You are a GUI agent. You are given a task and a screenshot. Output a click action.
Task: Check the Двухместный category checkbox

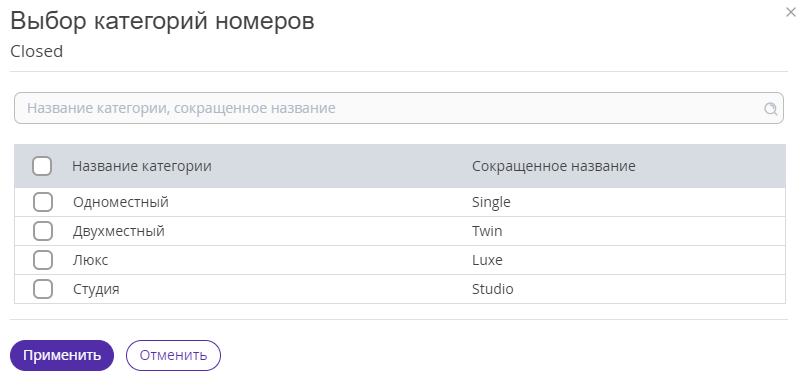43,231
